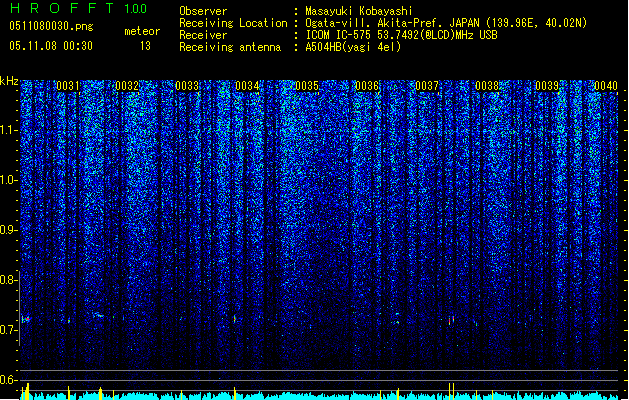Viewport: 629px width, 400px height.
Task: Click the time marker 0034
Action: [x=247, y=86]
